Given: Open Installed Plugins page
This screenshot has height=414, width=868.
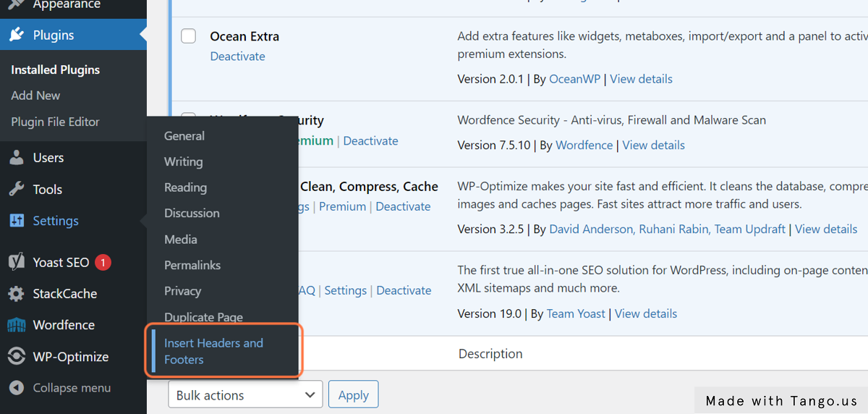Looking at the screenshot, I should [x=56, y=69].
